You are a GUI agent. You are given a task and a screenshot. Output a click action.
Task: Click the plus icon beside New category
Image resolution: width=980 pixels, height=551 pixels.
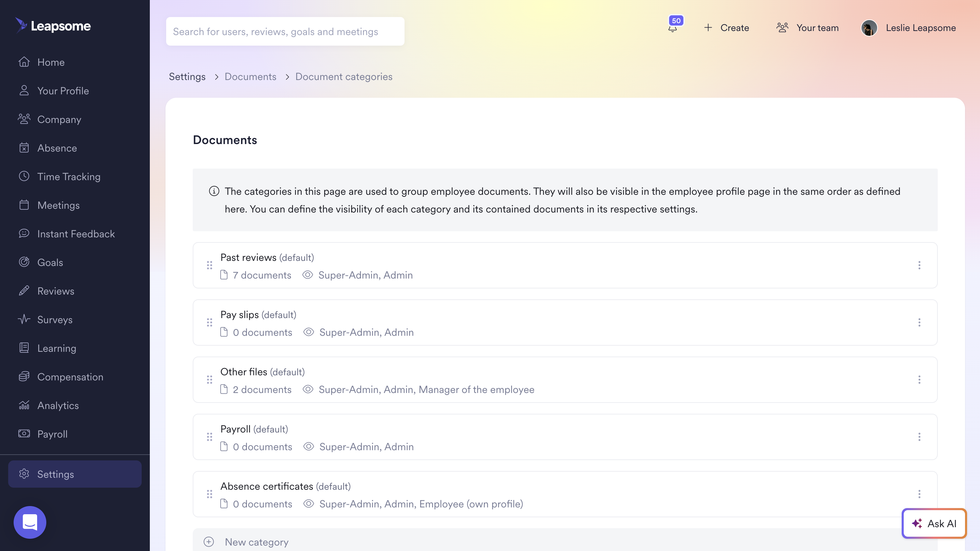pos(209,542)
